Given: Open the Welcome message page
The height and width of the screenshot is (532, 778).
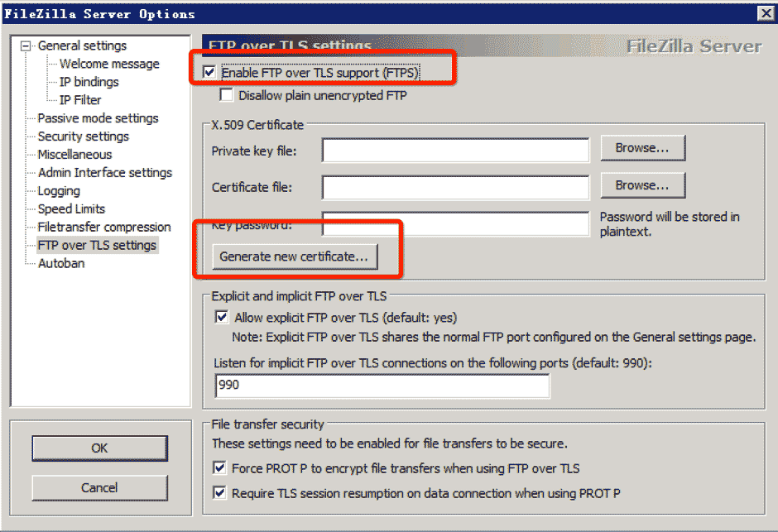Looking at the screenshot, I should tap(109, 64).
